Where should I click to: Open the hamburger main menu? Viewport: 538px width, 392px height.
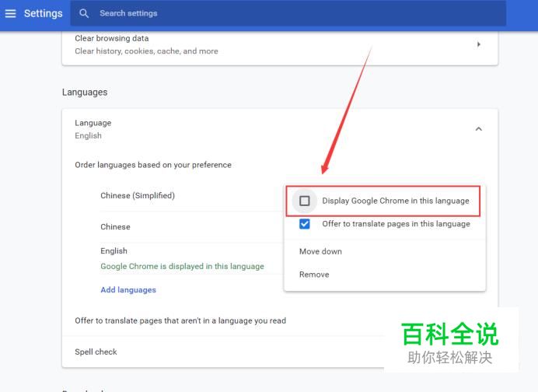point(10,13)
